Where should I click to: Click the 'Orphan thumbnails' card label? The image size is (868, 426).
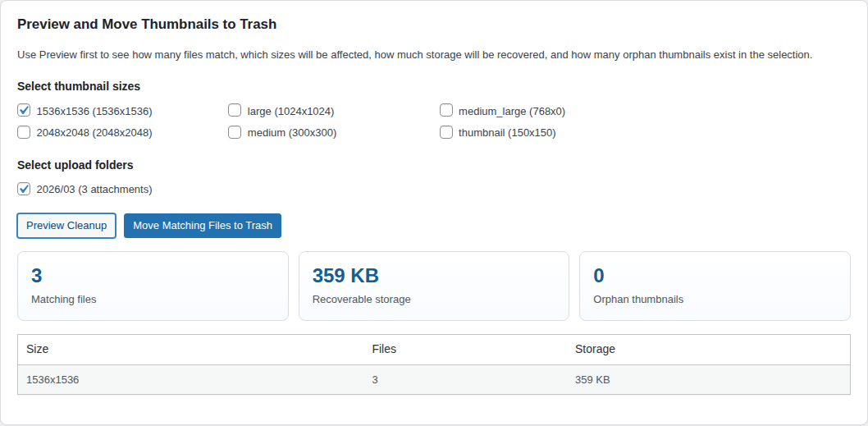point(638,299)
